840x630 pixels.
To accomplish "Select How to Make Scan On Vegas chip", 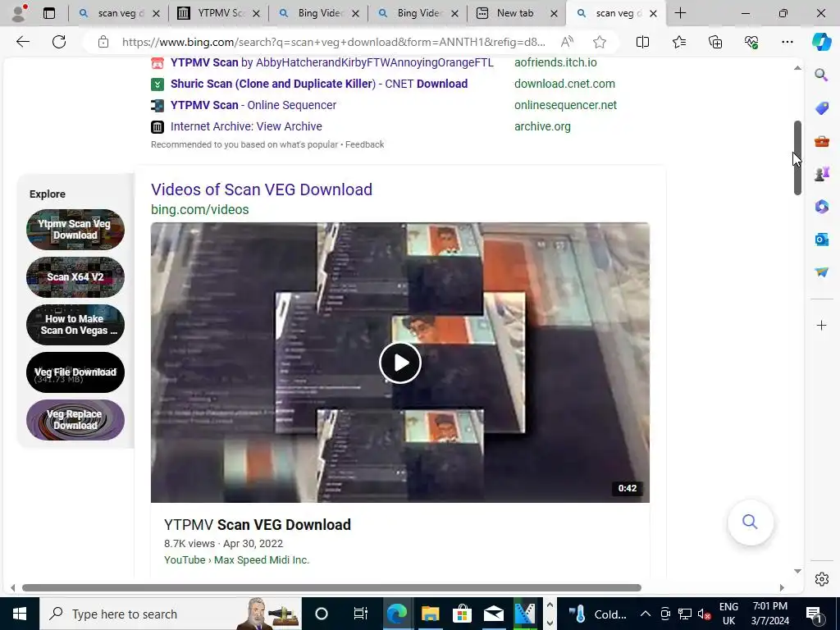I will (75, 325).
